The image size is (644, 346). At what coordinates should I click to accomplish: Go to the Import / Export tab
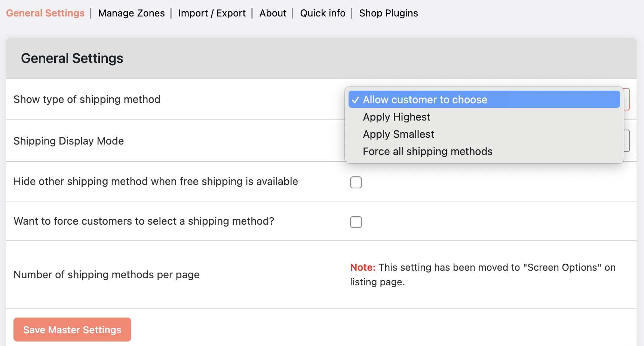tap(212, 13)
